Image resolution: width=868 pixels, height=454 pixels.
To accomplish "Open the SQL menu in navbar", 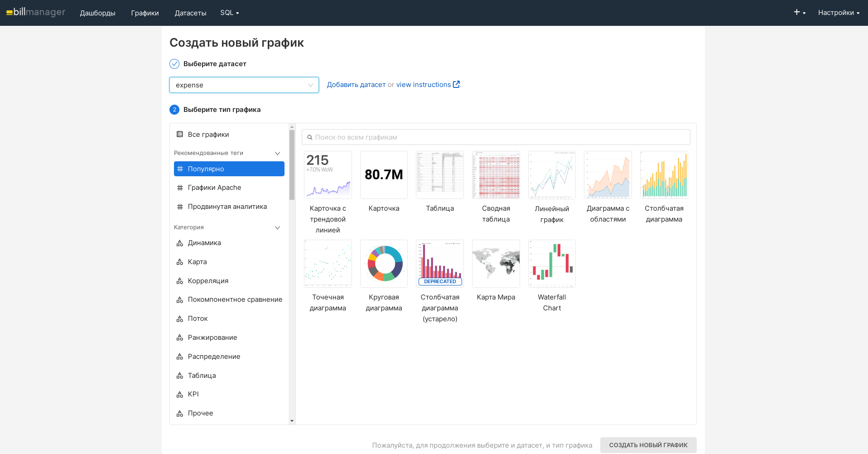I will 229,13.
